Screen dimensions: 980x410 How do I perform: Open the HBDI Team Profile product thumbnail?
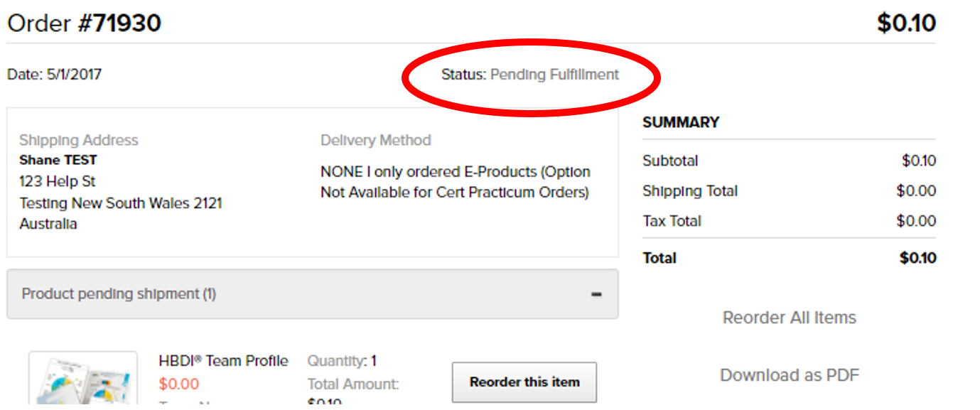[x=83, y=381]
